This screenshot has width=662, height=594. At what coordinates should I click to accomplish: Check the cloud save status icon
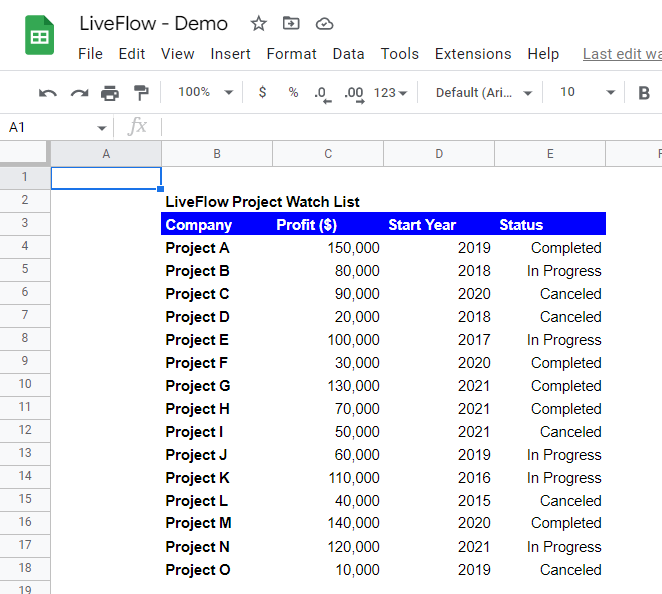click(324, 24)
